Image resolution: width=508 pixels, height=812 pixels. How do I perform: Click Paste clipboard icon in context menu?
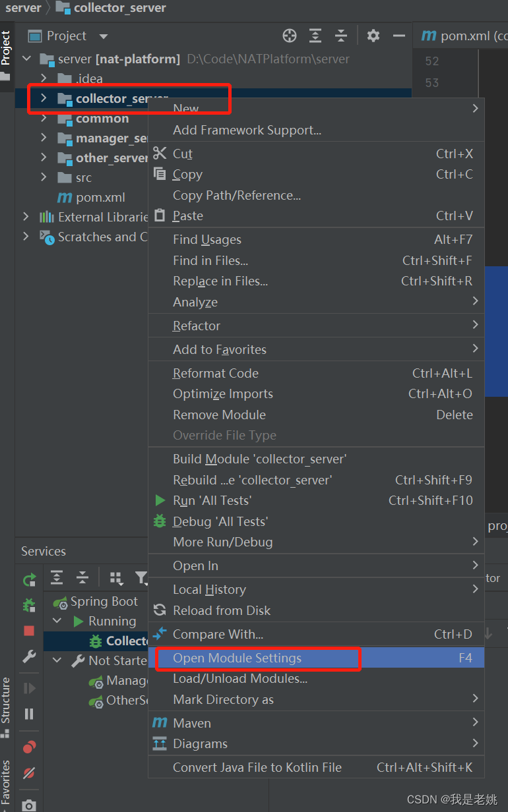click(160, 216)
